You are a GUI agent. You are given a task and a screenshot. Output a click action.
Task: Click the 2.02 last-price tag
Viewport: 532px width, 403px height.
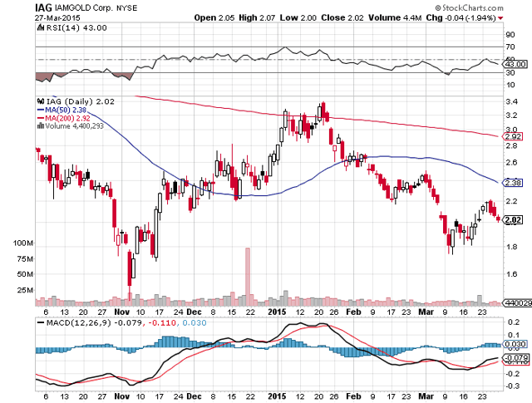pyautogui.click(x=513, y=220)
